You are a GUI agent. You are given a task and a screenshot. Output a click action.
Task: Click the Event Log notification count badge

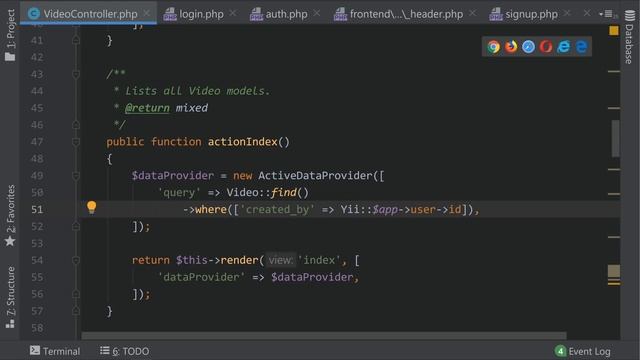tap(560, 351)
